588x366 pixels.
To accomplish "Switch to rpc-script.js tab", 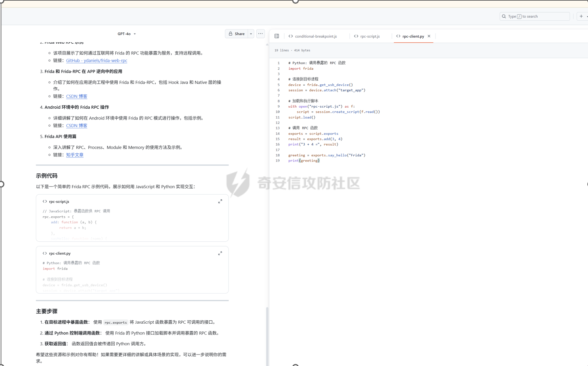I will pyautogui.click(x=367, y=36).
